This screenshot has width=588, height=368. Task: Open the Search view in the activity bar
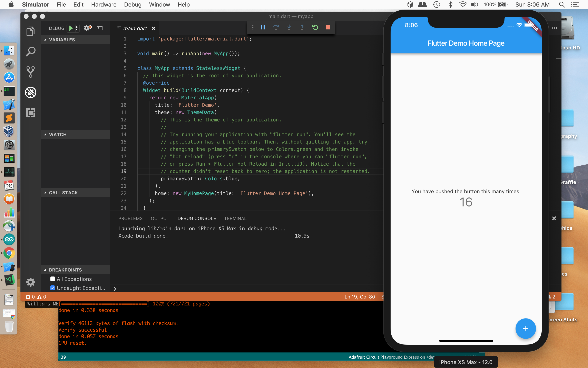[x=30, y=52]
